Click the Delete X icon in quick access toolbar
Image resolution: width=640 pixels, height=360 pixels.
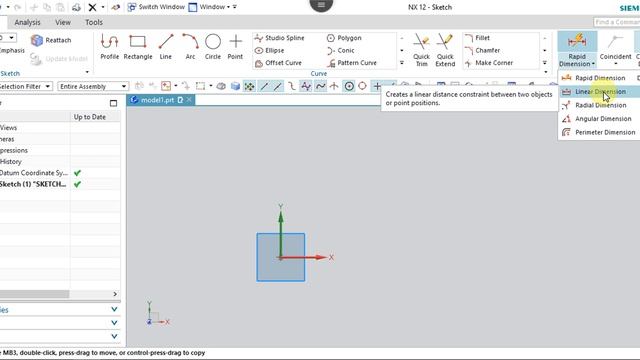tap(93, 7)
